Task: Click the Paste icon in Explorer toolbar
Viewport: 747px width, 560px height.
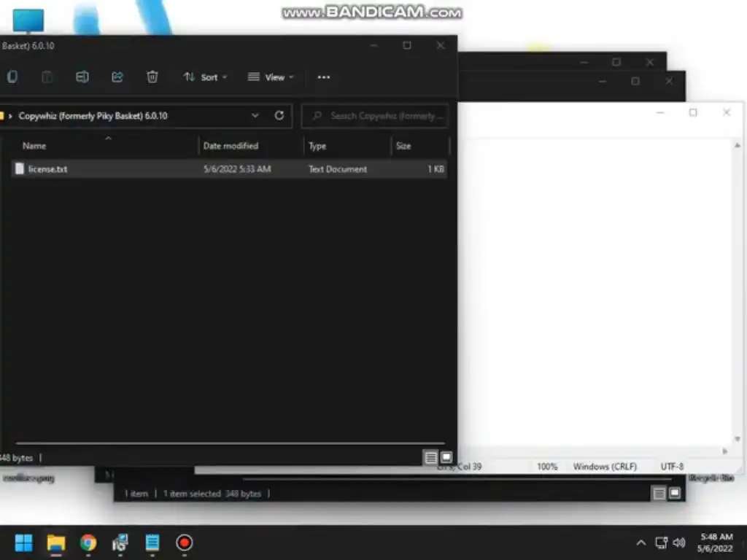Action: pyautogui.click(x=47, y=77)
